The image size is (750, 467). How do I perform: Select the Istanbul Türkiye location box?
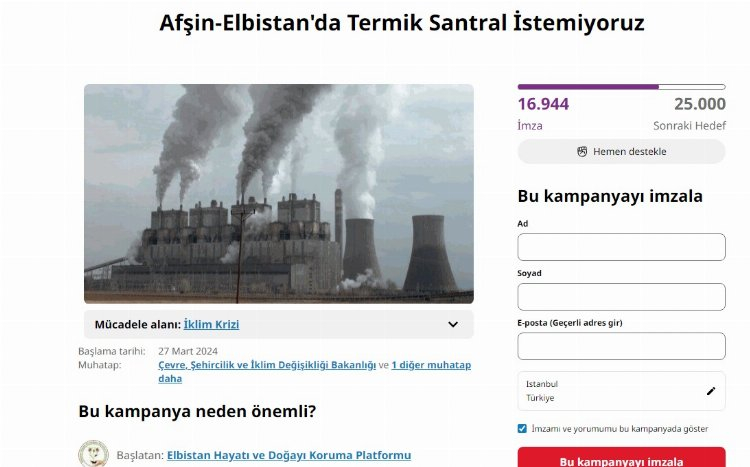tap(621, 391)
